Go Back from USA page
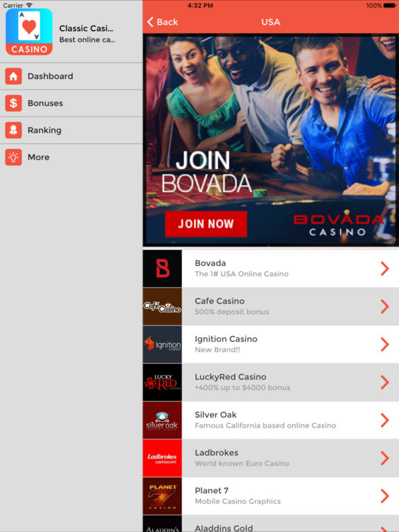This screenshot has width=399, height=532. 163,22
